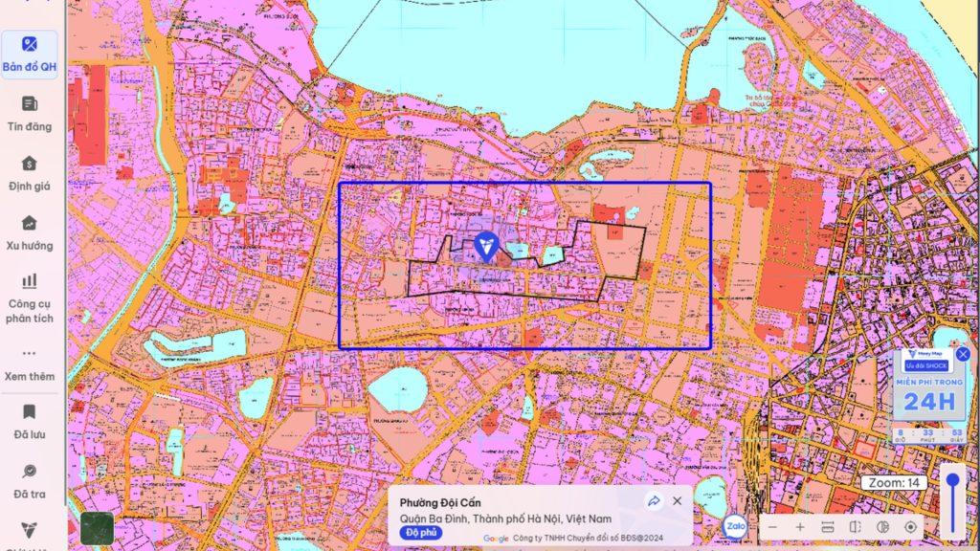This screenshot has width=980, height=551.
Task: Center map on my current location
Action: point(910,527)
